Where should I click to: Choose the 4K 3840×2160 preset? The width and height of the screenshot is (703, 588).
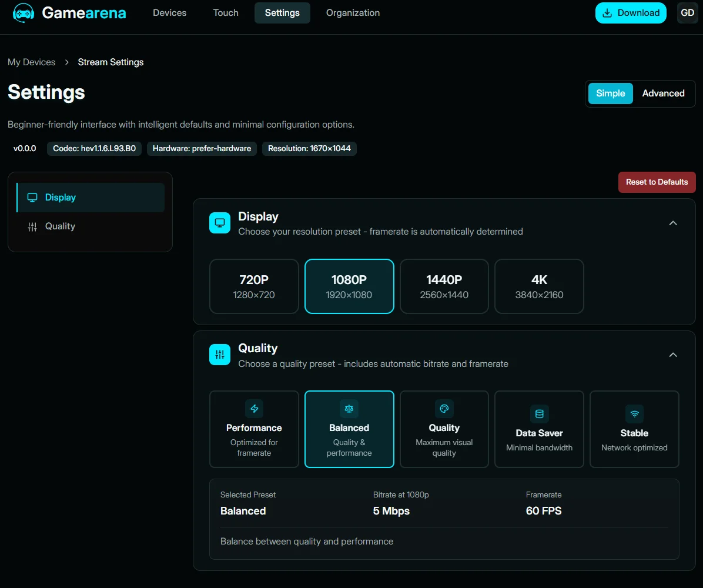(x=540, y=286)
